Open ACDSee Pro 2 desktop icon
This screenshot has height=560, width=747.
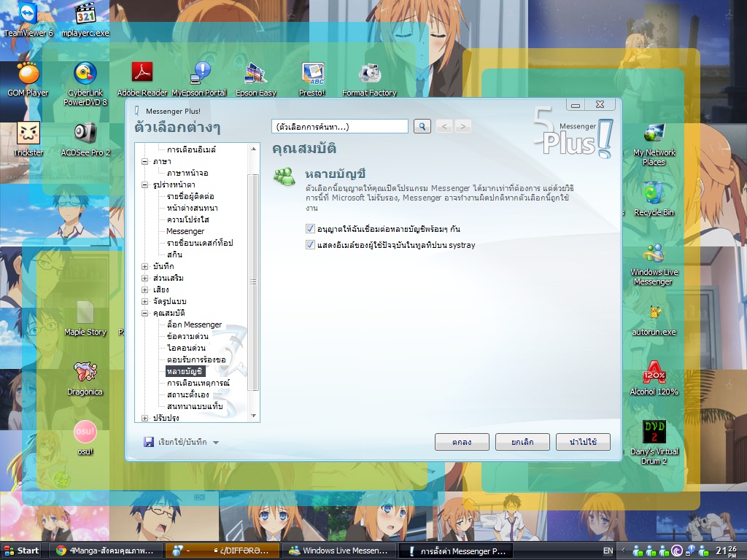[85, 139]
